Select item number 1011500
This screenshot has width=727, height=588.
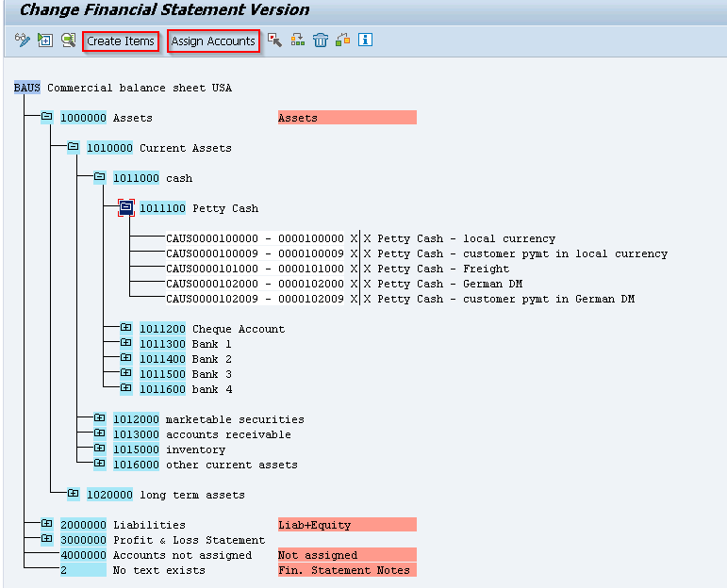163,374
